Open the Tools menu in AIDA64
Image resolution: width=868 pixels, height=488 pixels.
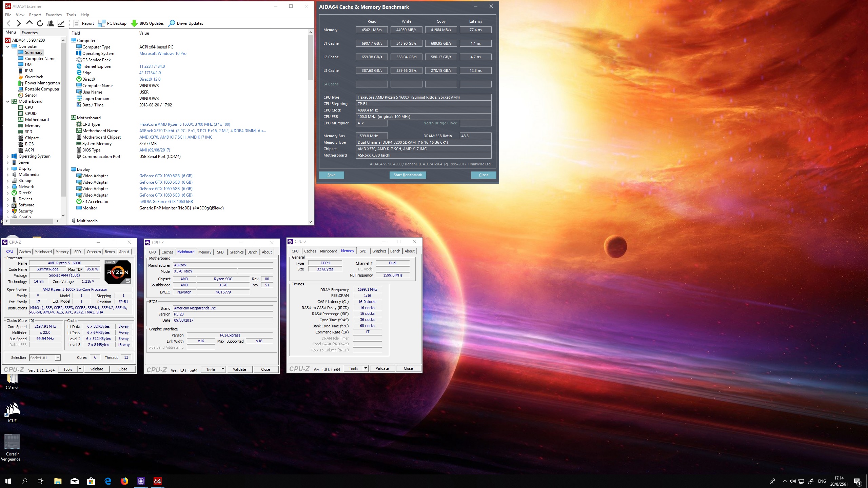(x=71, y=15)
